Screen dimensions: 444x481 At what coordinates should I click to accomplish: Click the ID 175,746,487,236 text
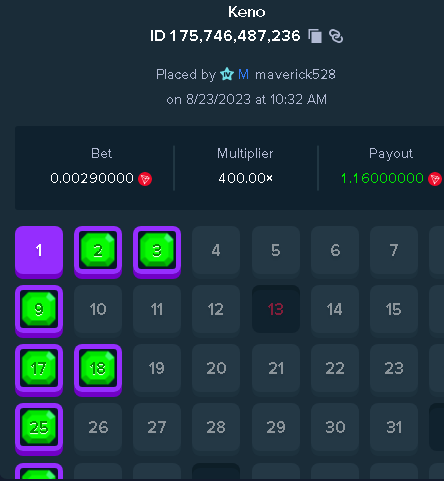[225, 36]
